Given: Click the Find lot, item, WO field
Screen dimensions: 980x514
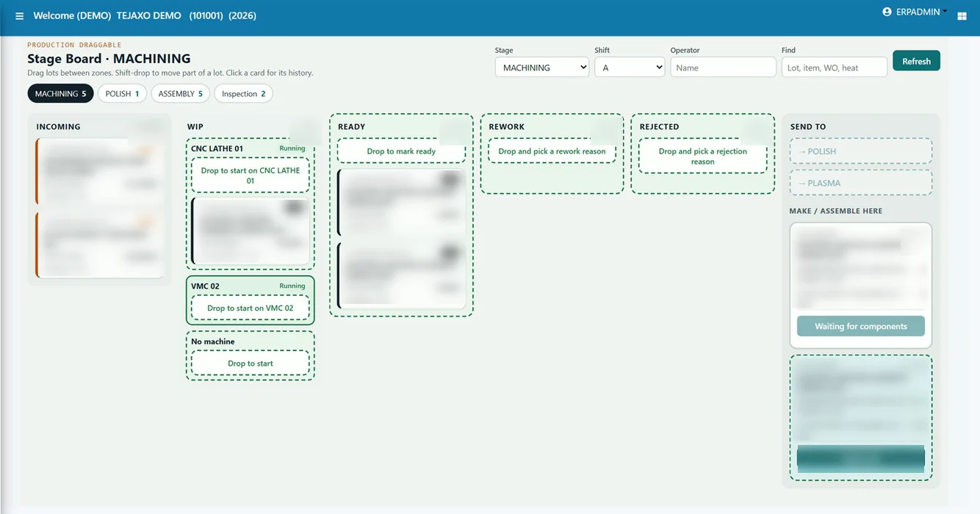Looking at the screenshot, I should point(835,68).
